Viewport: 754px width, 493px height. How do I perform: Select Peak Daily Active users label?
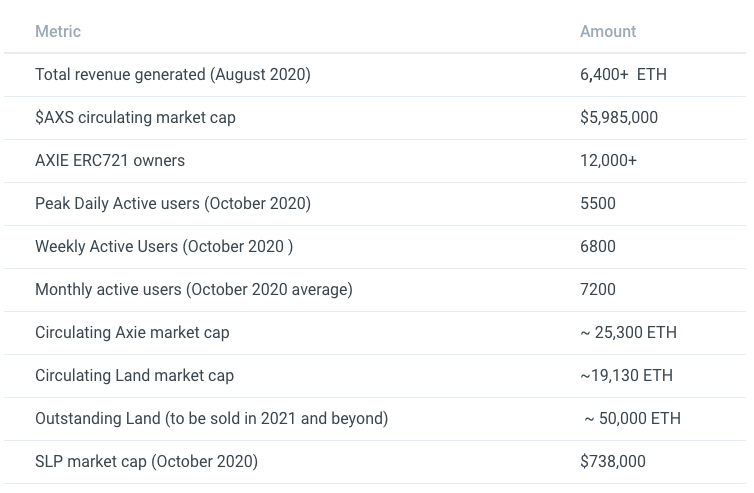[x=173, y=204]
